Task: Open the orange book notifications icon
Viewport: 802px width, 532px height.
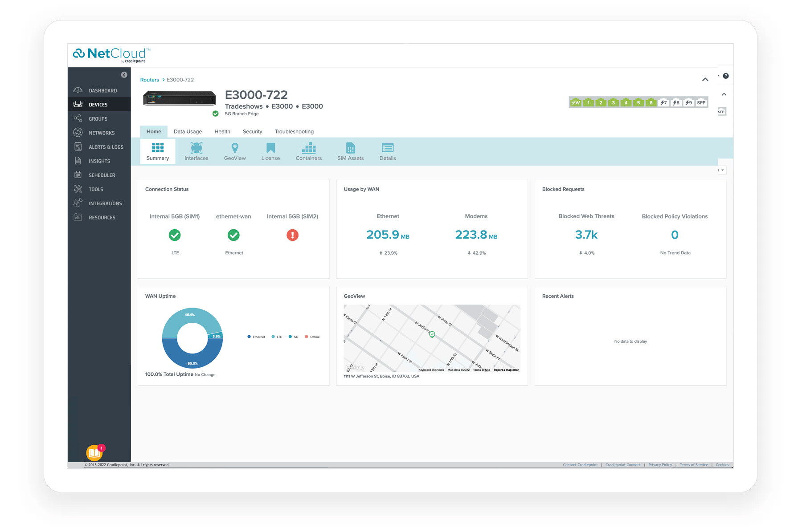Action: [x=94, y=453]
